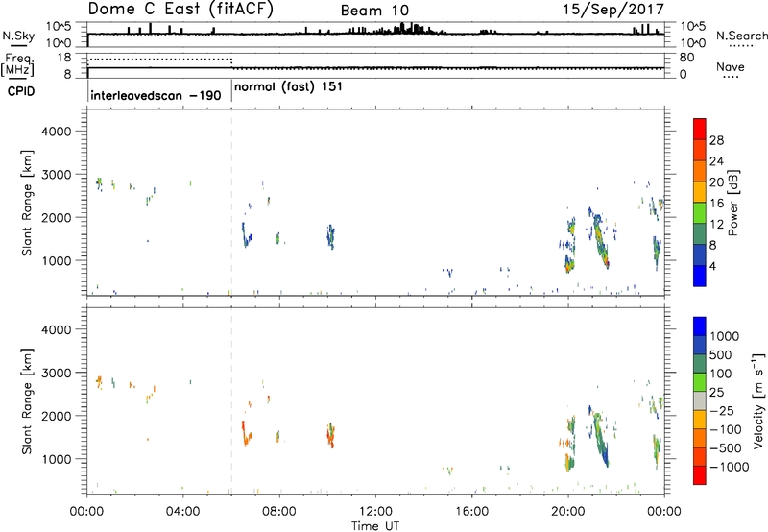This screenshot has height=532, width=768.
Task: Select the "3000" tick on the velocity panel
Action: (x=56, y=373)
